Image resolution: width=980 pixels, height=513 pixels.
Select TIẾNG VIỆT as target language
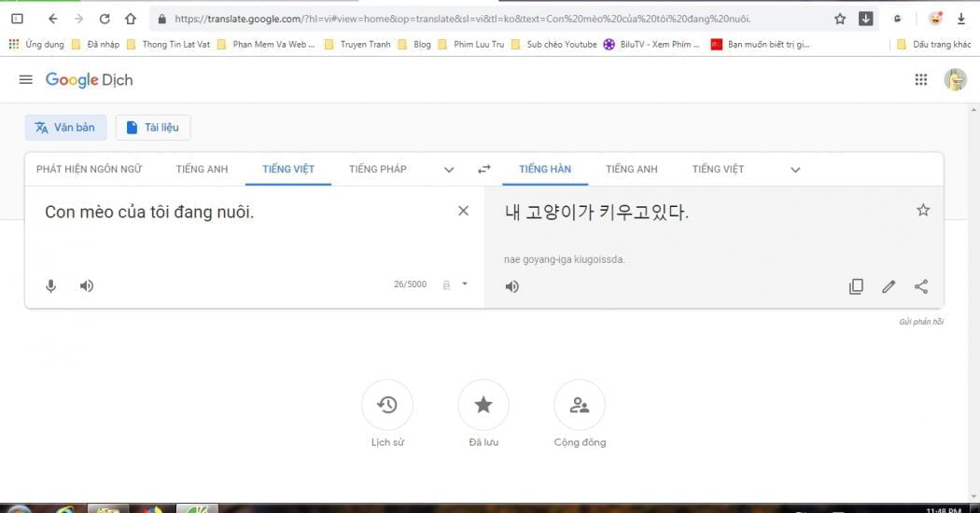pos(718,169)
